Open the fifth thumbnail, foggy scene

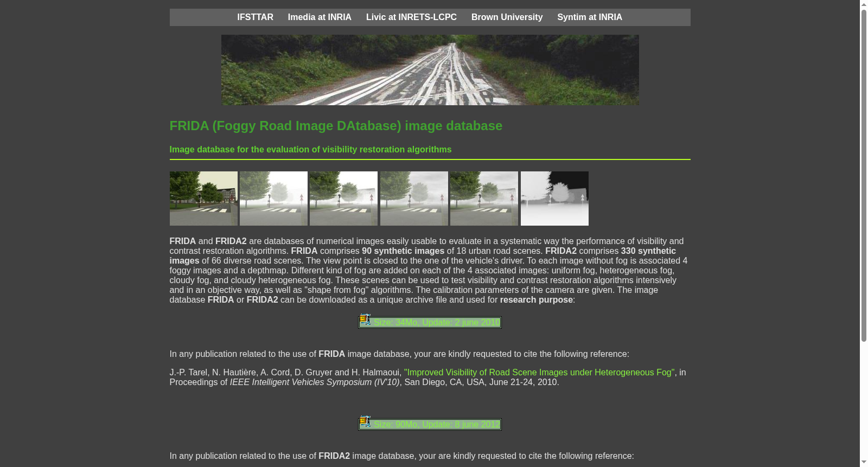click(484, 199)
